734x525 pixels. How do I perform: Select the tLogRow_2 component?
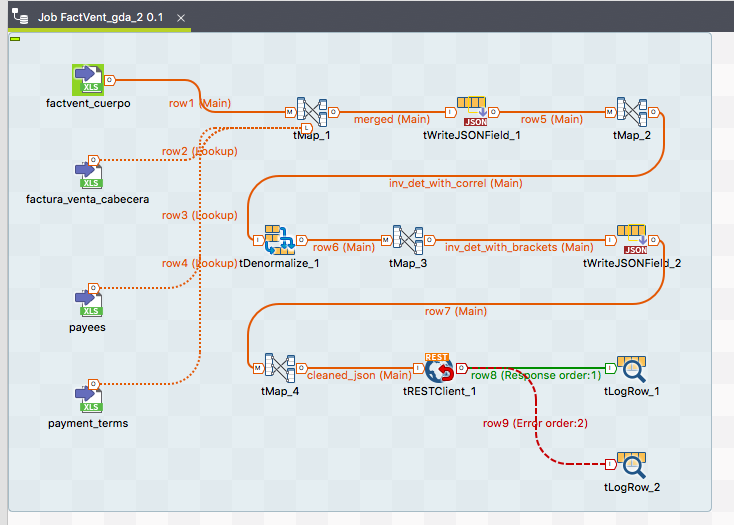632,464
